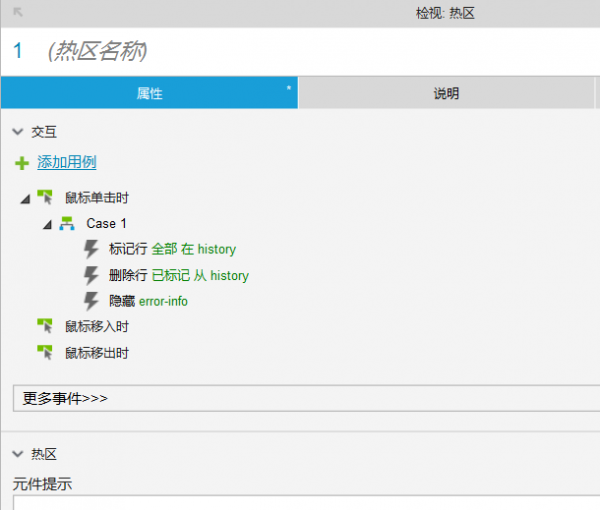Click the pop-out arrow icon at top-left

coord(17,12)
